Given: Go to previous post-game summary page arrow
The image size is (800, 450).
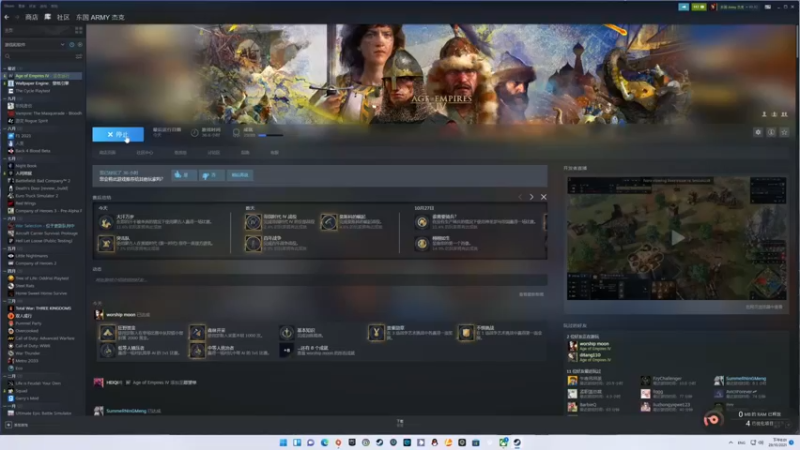Looking at the screenshot, I should (x=520, y=197).
